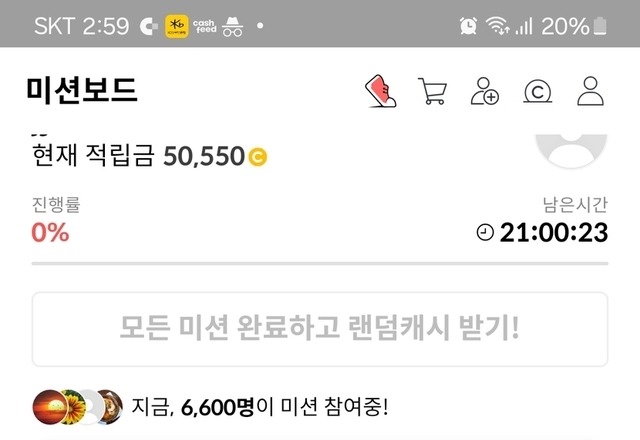Screen dimensions: 640x440
Task: Open the profile person icon
Action: click(x=590, y=91)
